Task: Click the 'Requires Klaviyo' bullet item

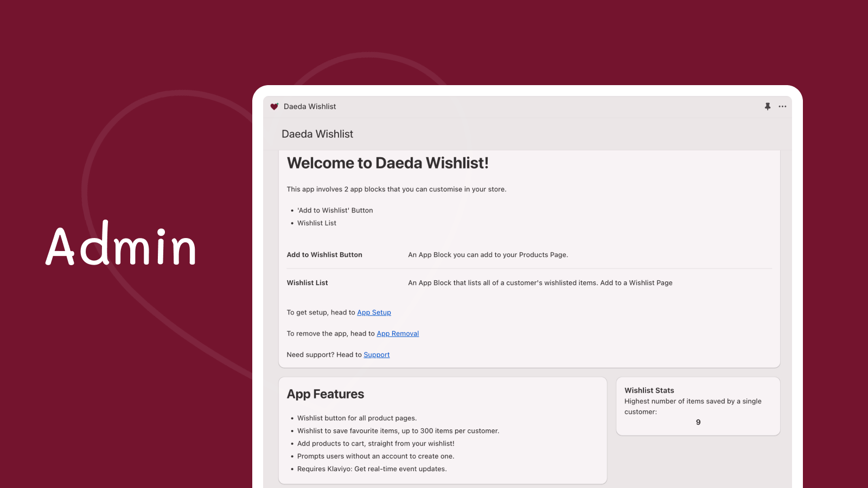Action: pos(372,469)
